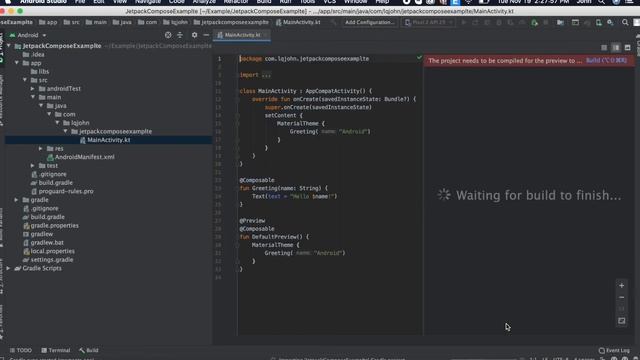Expand the res folder
Image resolution: width=640 pixels, height=360 pixels.
click(x=41, y=149)
